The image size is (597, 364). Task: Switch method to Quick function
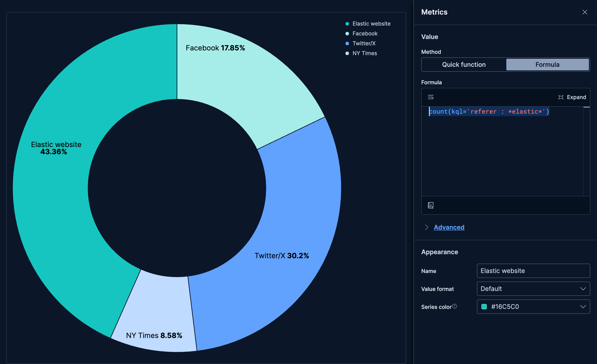coord(463,65)
